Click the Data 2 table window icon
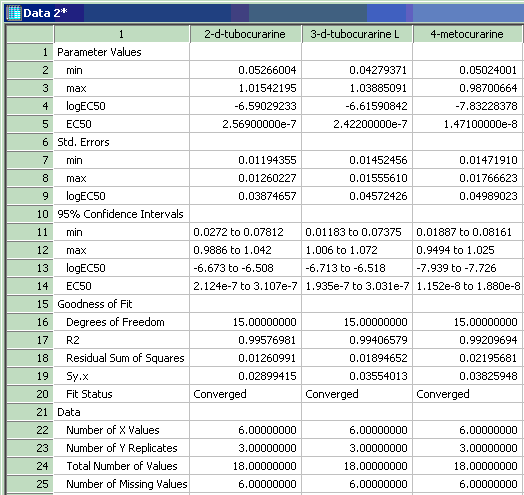Image resolution: width=524 pixels, height=495 pixels. 14,13
